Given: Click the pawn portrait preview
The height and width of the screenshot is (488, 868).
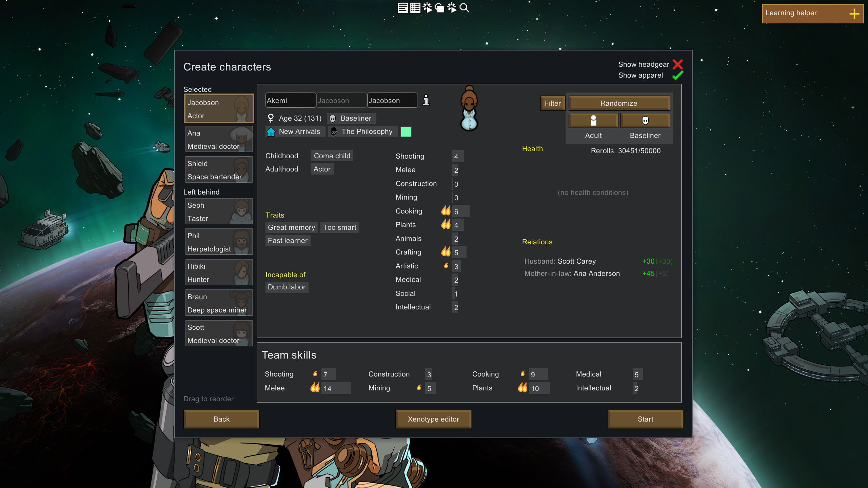Looking at the screenshot, I should [x=469, y=108].
